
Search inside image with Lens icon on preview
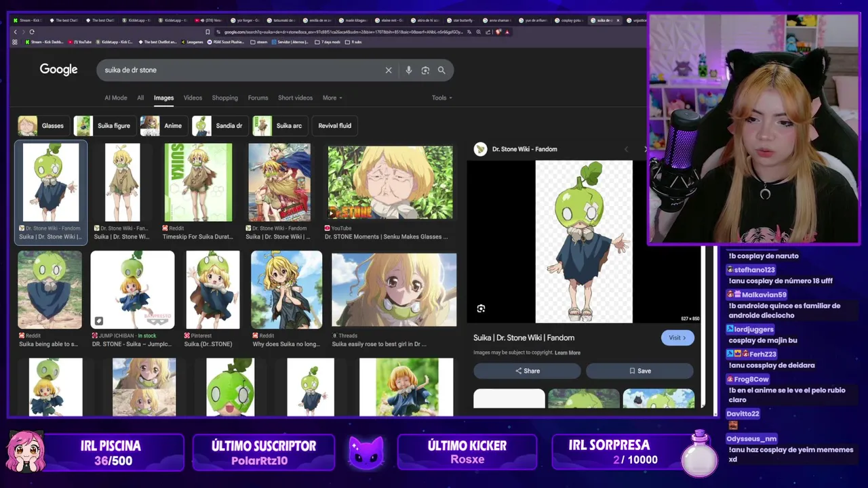click(x=481, y=308)
